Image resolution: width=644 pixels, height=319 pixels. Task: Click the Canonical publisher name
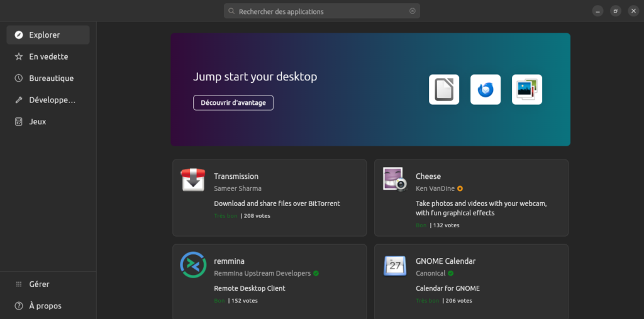point(430,273)
